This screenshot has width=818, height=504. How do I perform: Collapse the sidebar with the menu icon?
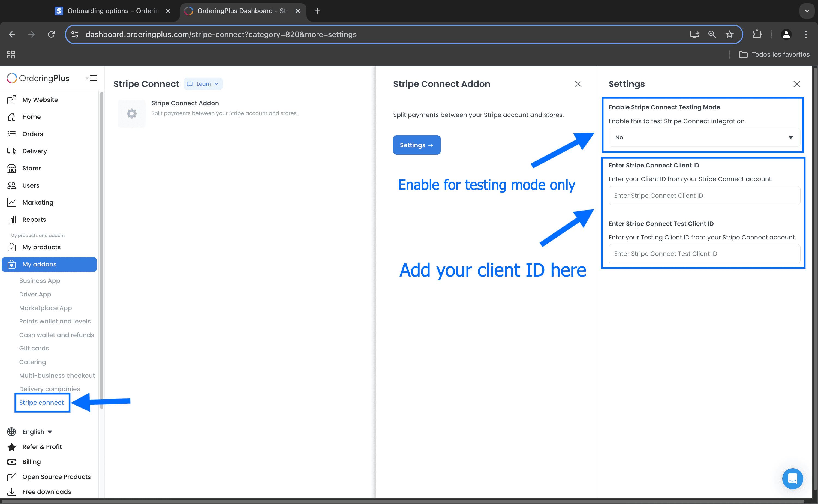point(92,78)
